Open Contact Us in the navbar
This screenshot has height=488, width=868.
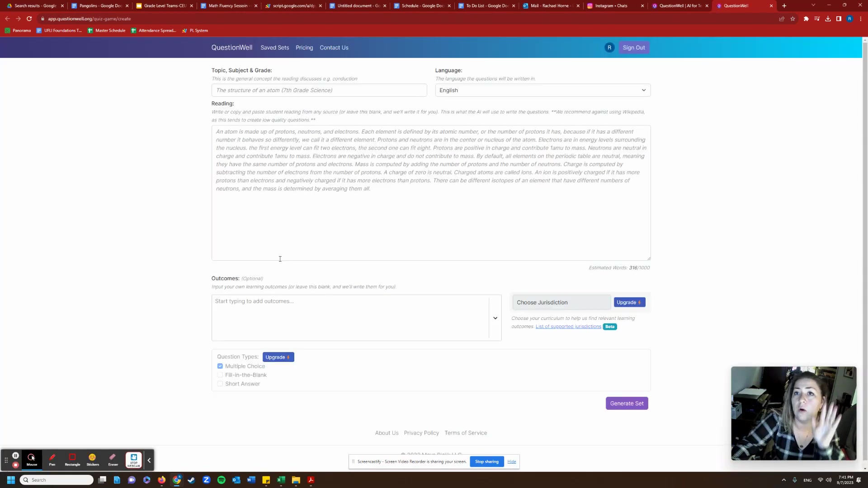334,47
